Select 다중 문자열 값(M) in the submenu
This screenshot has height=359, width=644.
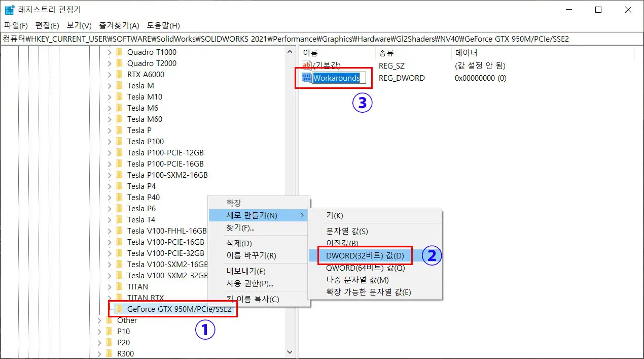click(375, 280)
